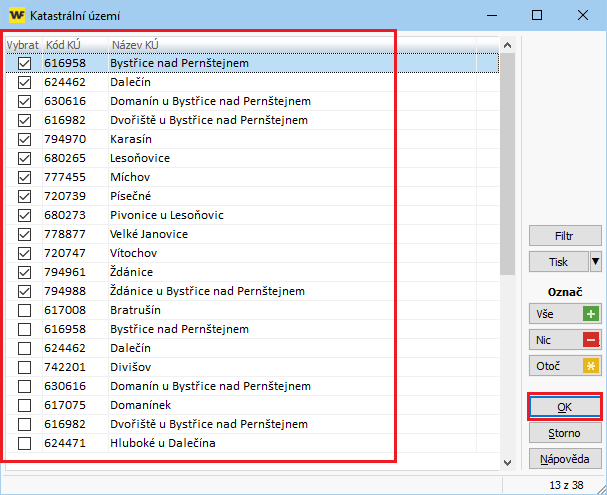Click the Vybrat column header
Viewport: 607px width, 495px height.
[x=22, y=45]
